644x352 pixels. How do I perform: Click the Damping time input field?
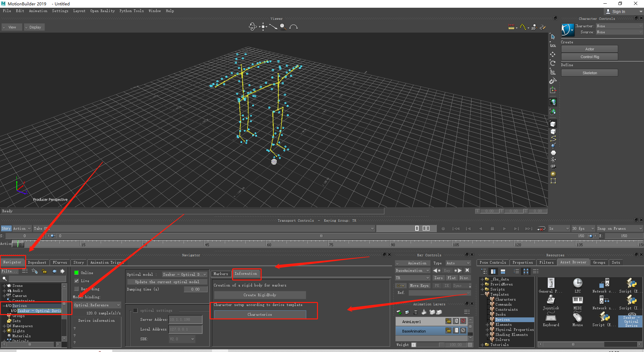[196, 289]
